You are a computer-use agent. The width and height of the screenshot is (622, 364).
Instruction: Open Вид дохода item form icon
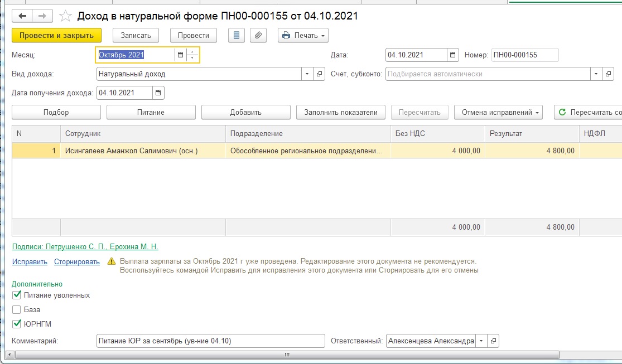(320, 74)
